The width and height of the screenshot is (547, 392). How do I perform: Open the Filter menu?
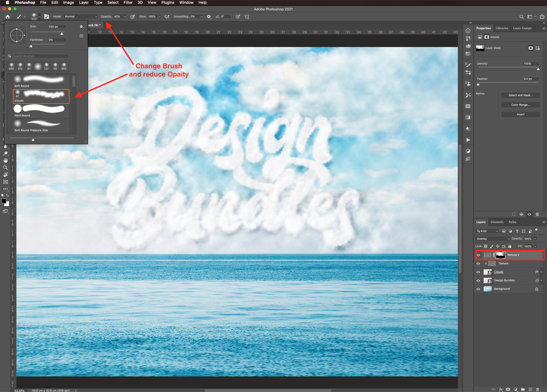click(128, 3)
